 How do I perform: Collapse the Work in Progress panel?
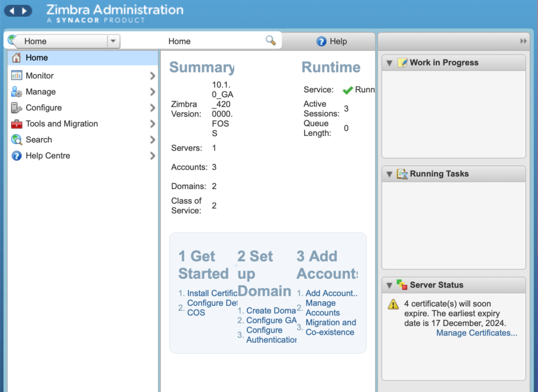389,63
